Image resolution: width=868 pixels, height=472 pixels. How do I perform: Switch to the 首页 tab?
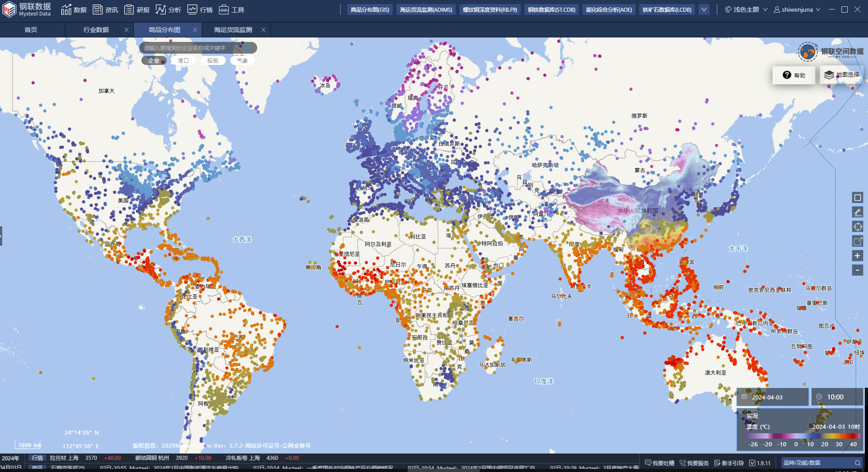tap(31, 30)
